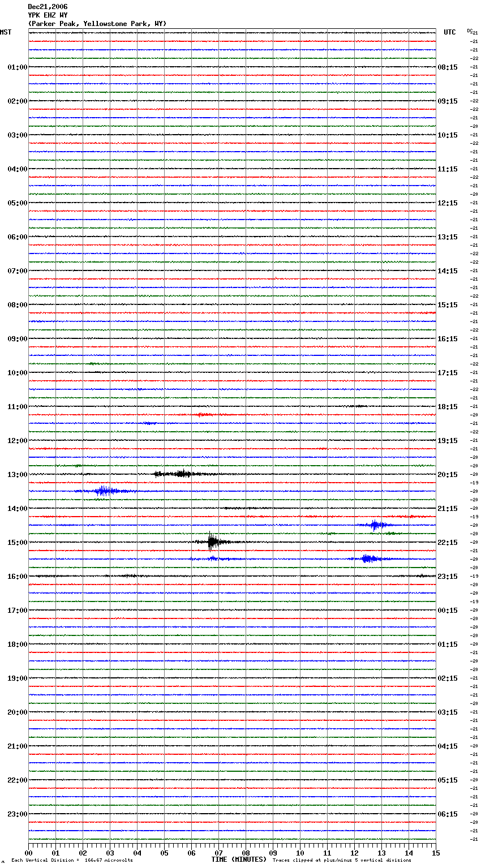481x868 pixels.
Task: Click the 23:15 UTC label
Action: coord(448,577)
